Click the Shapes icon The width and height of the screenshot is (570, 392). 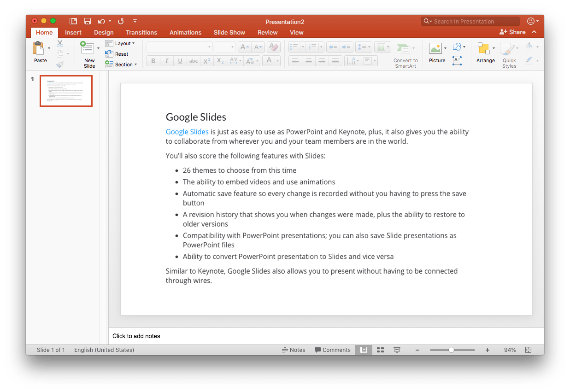tap(457, 47)
